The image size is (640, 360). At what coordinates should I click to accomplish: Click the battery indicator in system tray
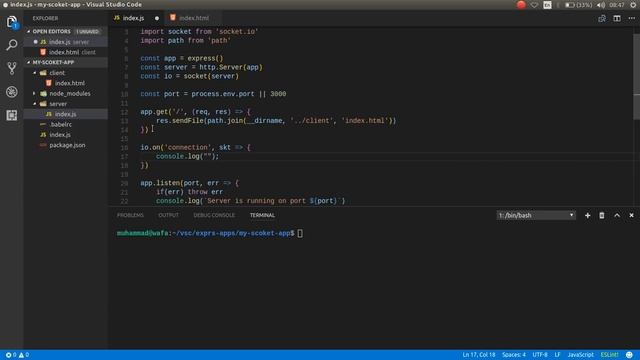[x=578, y=5]
